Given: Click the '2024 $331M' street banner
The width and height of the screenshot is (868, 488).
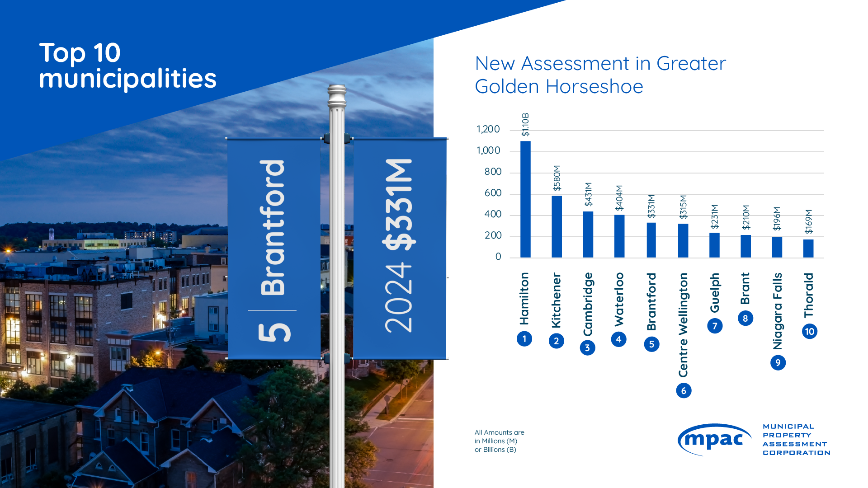Looking at the screenshot, I should tap(400, 249).
